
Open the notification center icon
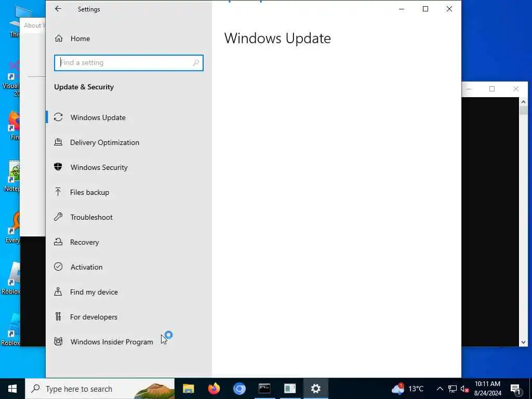[x=516, y=389]
